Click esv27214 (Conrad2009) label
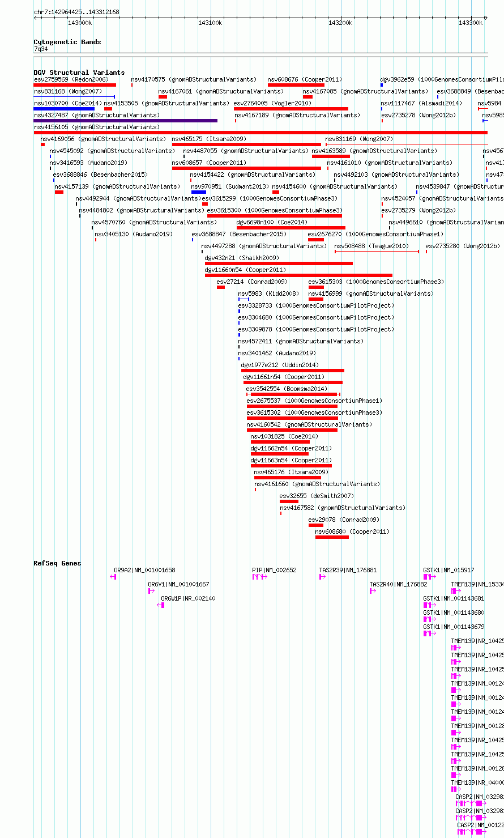Screen dimensions: 504x838 point(252,282)
